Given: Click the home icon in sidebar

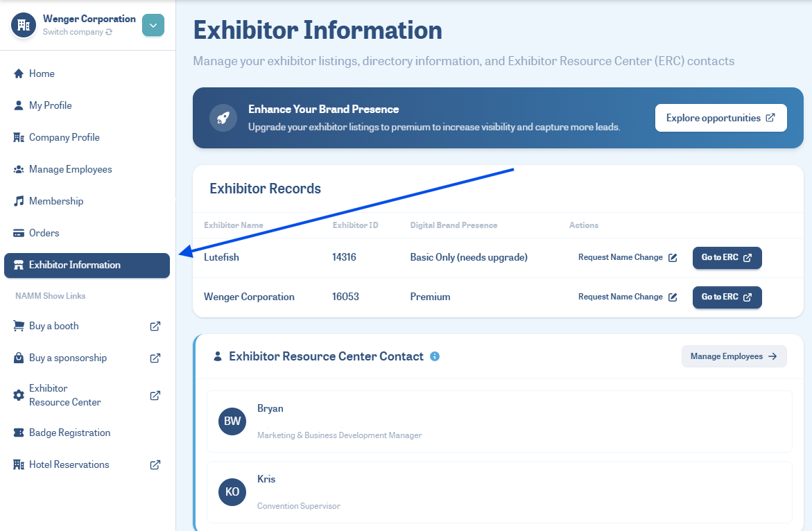Looking at the screenshot, I should pyautogui.click(x=19, y=73).
